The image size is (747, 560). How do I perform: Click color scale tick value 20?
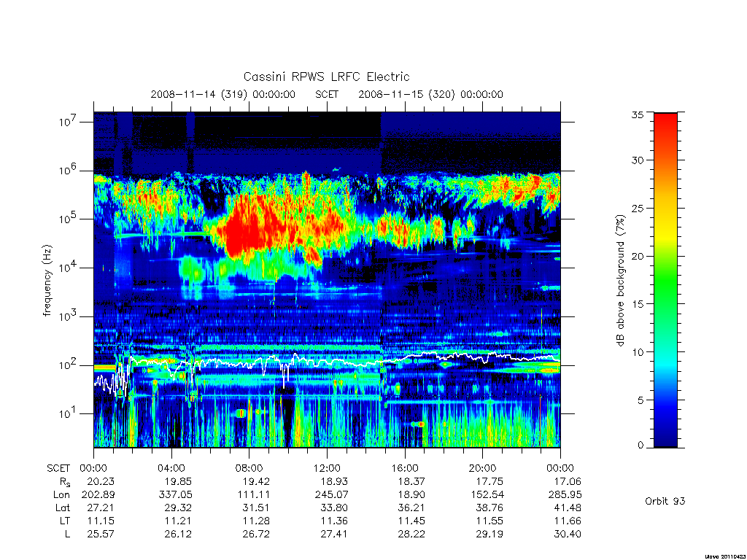pyautogui.click(x=637, y=256)
